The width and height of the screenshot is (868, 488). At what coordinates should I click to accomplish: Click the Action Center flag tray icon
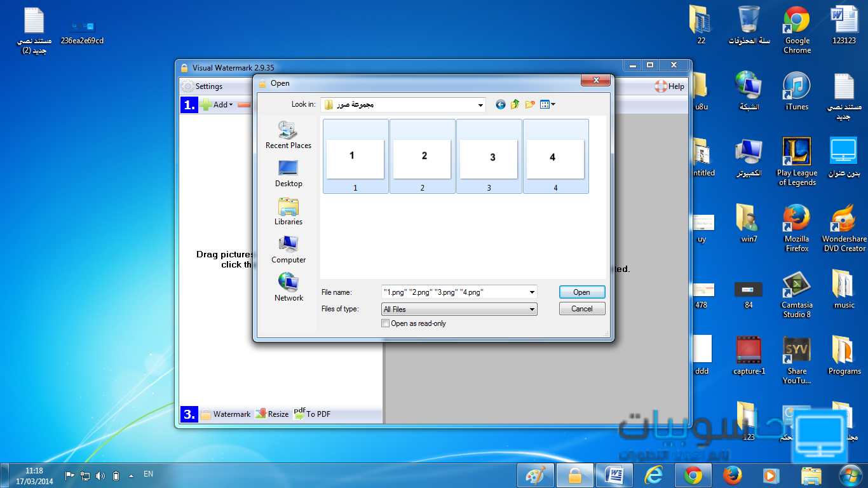[x=70, y=475]
